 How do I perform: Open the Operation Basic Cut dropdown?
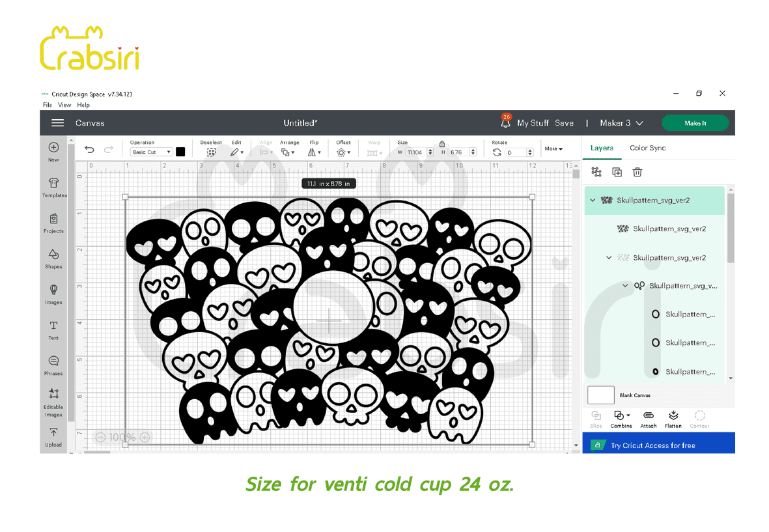click(150, 152)
